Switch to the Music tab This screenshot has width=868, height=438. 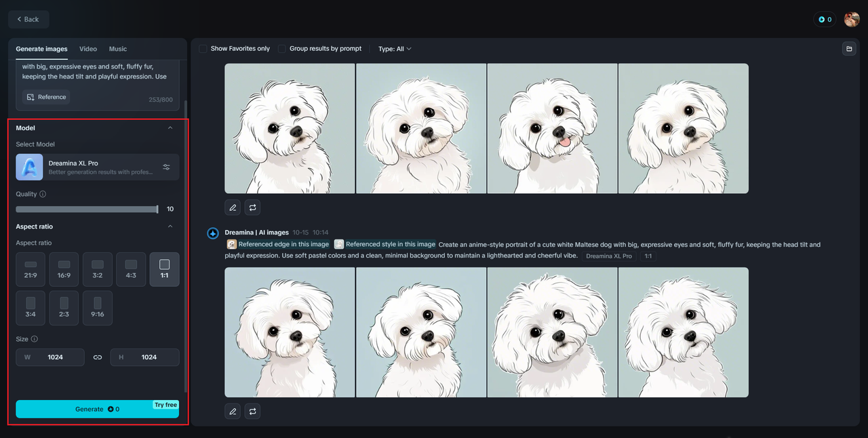click(x=118, y=49)
